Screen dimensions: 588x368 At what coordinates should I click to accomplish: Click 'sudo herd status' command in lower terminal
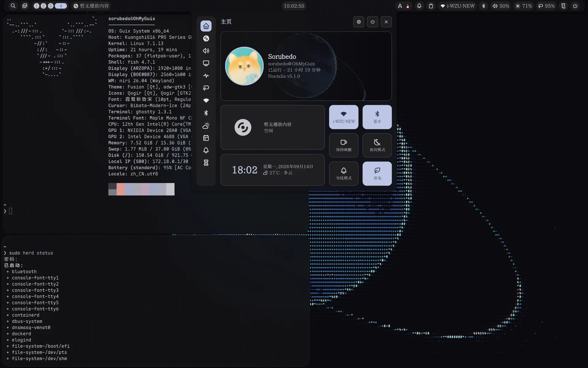point(31,253)
